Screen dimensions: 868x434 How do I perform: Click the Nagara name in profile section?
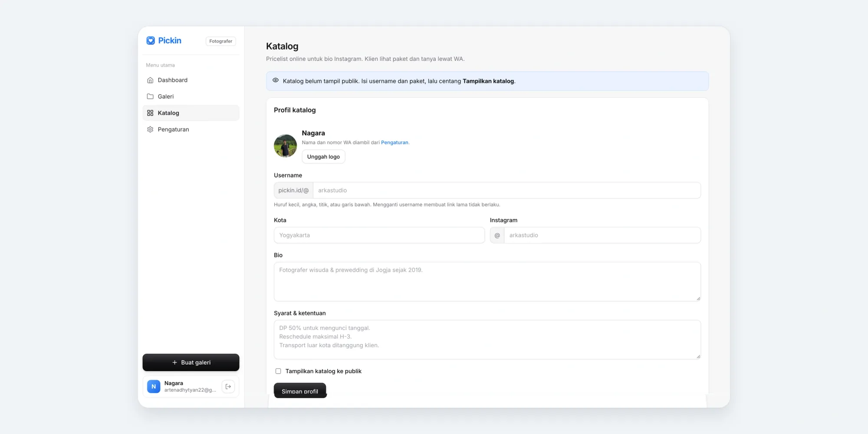[x=313, y=133]
